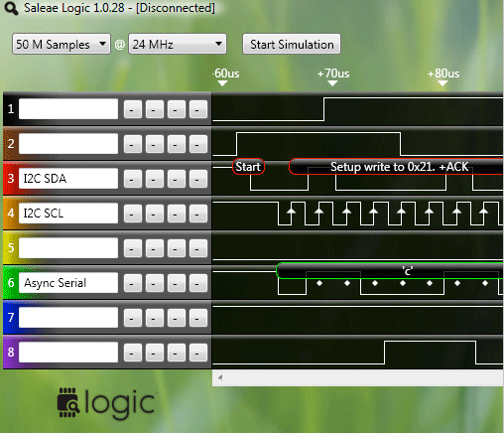Click the channel 7 name field
Screen dimensions: 504x433
tap(68, 318)
